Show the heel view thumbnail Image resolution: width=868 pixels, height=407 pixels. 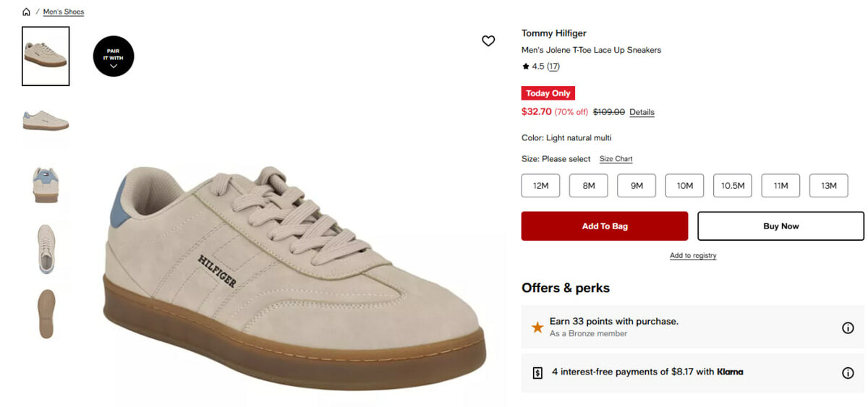tap(46, 184)
